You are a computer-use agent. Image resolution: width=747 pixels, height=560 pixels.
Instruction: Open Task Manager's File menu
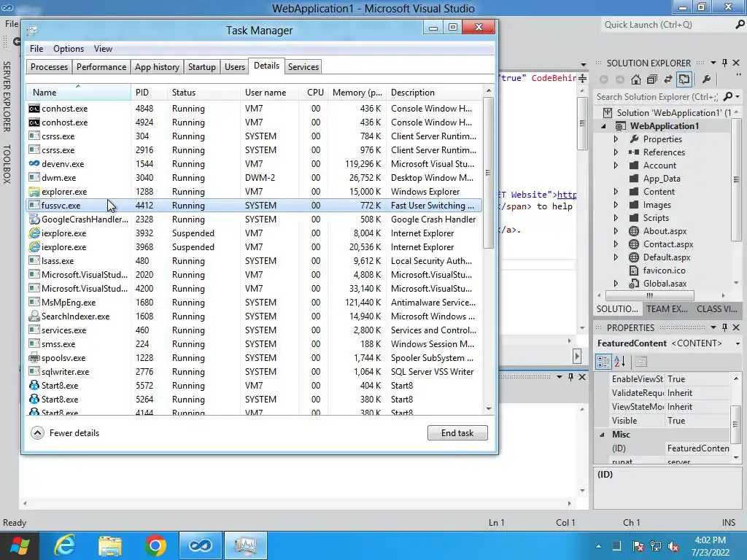point(36,49)
